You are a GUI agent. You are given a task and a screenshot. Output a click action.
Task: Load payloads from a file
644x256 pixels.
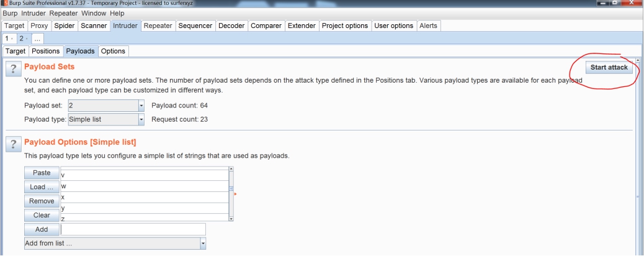(42, 187)
